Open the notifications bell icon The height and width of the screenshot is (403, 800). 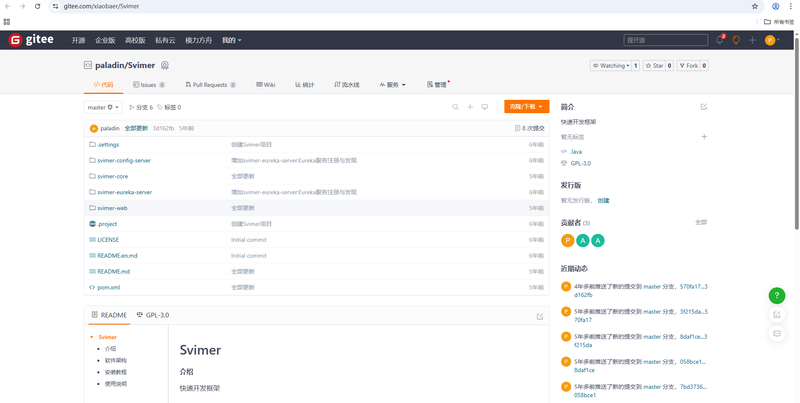(x=720, y=40)
